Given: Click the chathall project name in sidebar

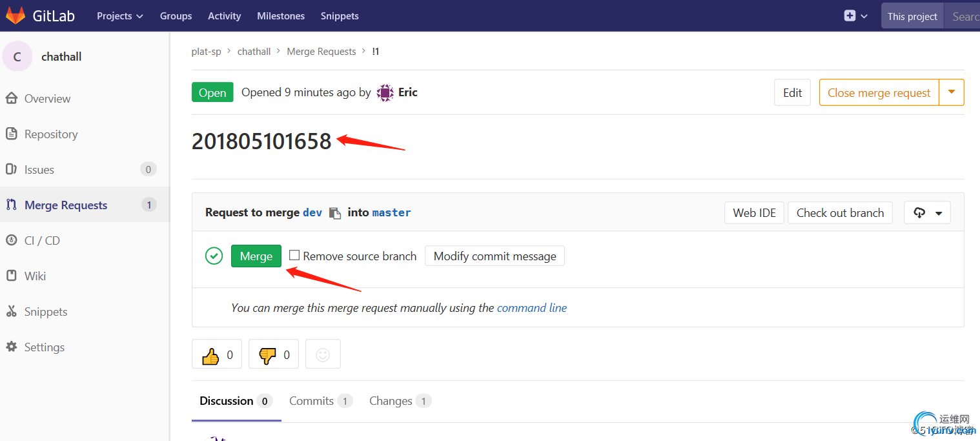Looking at the screenshot, I should (61, 57).
